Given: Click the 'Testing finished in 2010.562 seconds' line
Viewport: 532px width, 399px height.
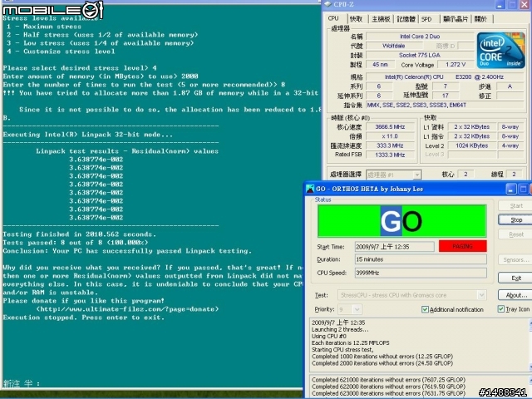Looking at the screenshot, I should coord(80,234).
